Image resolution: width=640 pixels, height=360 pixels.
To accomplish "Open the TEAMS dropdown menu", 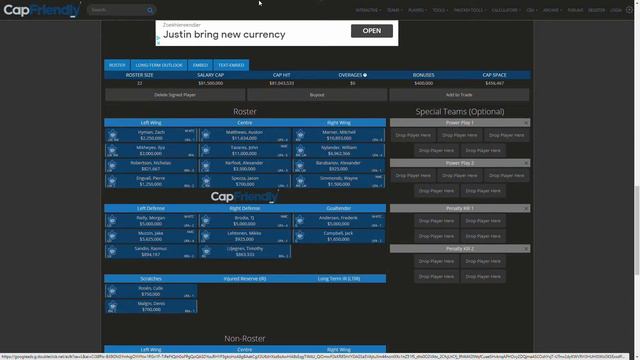I will [x=394, y=10].
